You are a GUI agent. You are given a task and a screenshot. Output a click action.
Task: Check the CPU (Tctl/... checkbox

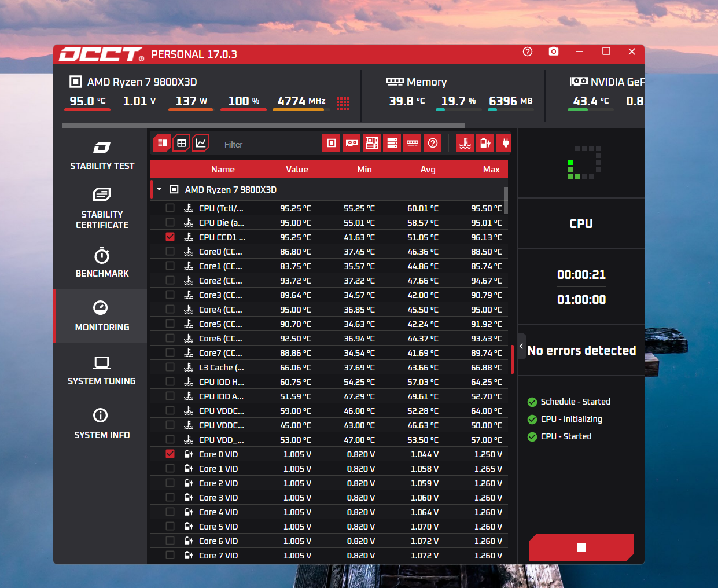coord(170,208)
